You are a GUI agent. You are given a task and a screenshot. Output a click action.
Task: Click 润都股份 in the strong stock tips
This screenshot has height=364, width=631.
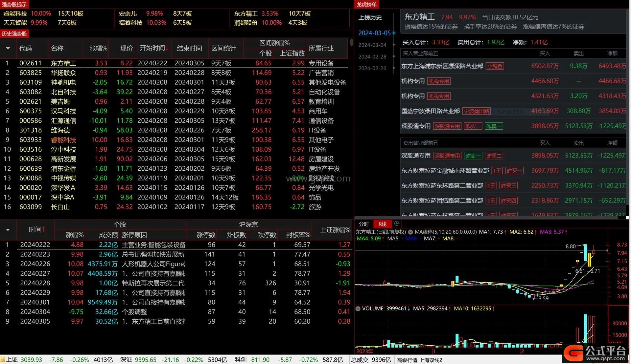point(246,23)
